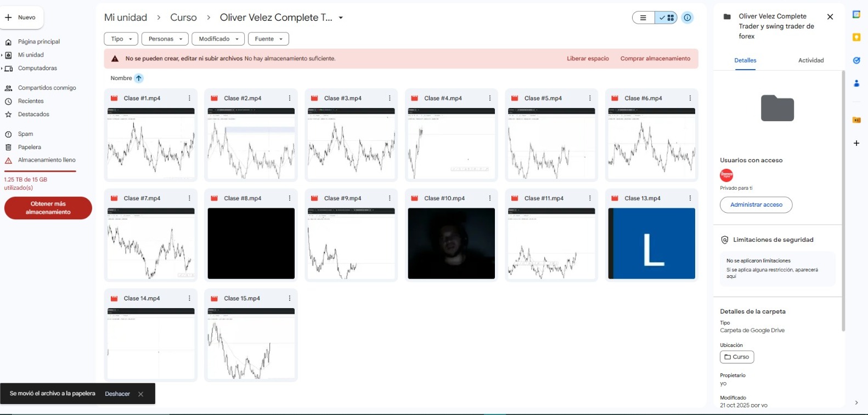Open Clase #10.mp4 video thumbnail
Screen dimensions: 868x415
[451, 243]
